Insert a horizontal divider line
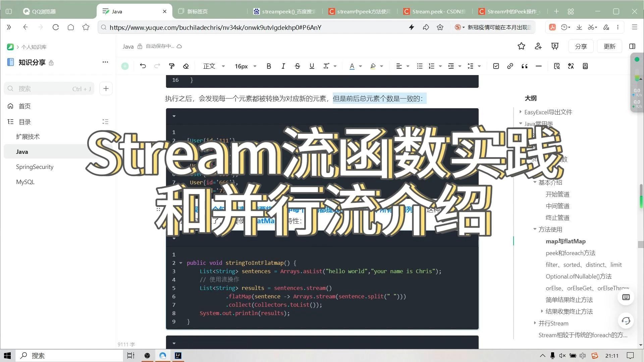644x362 pixels. tap(539, 66)
